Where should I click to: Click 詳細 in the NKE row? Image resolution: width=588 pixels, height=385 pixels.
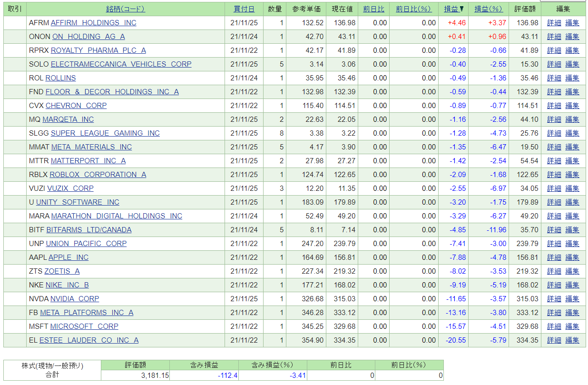tap(554, 285)
